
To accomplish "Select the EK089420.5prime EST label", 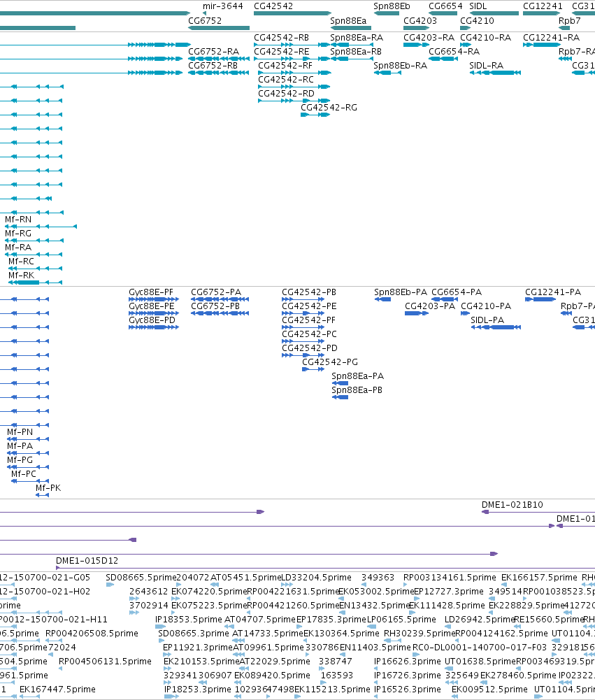I will [272, 675].
